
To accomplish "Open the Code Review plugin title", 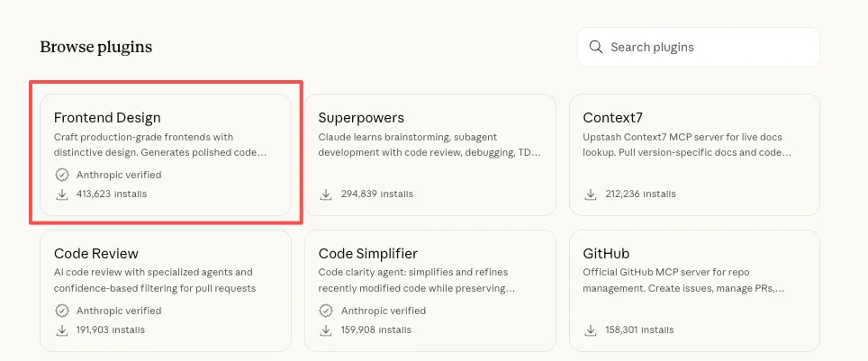I will (x=96, y=254).
